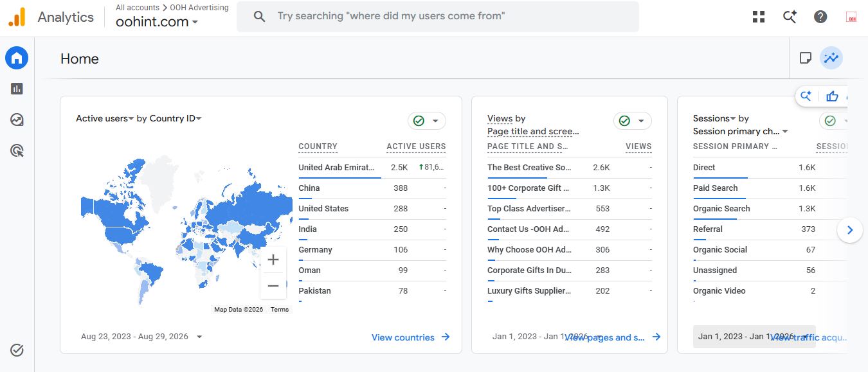Go to Home in the sidebar
The image size is (868, 372).
[x=17, y=58]
